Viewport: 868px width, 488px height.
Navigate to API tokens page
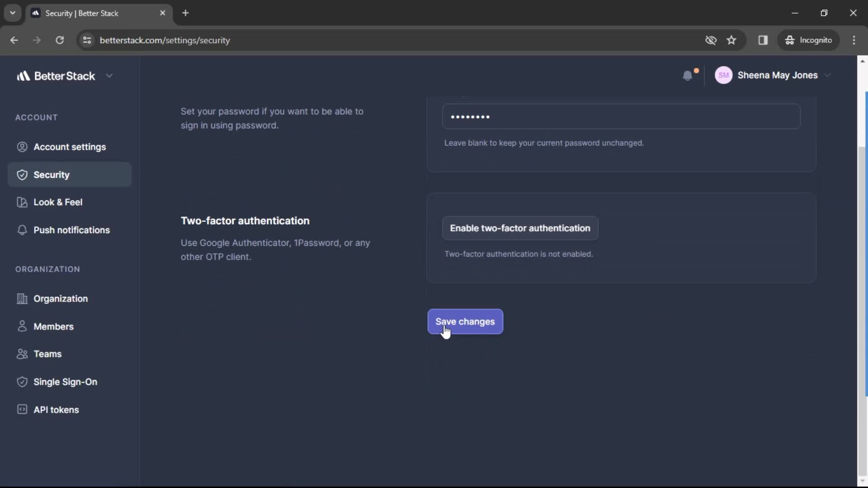pyautogui.click(x=56, y=409)
